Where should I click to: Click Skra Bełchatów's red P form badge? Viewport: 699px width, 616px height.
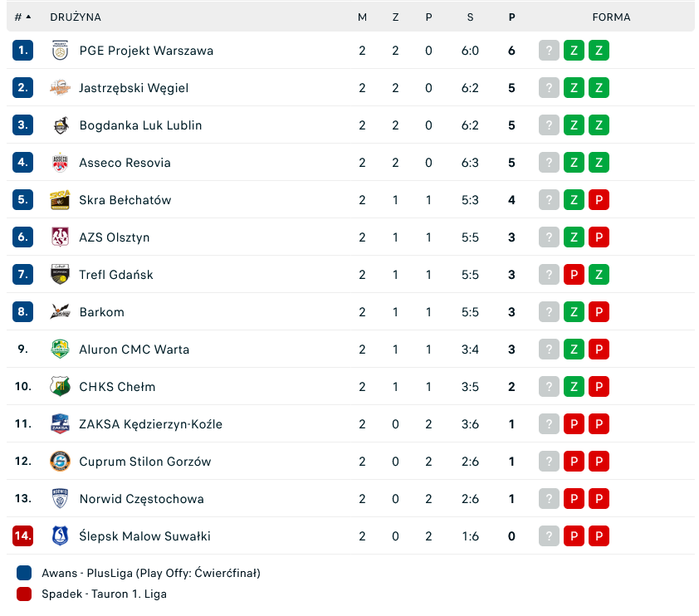pos(599,200)
